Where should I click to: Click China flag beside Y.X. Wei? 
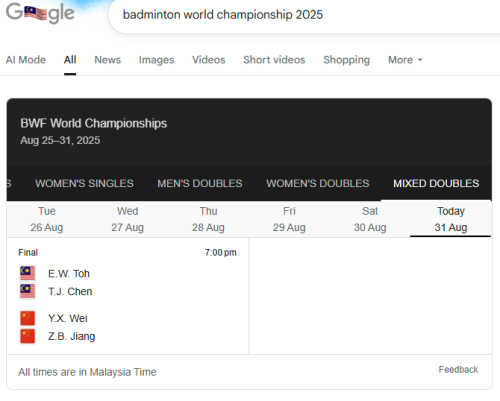click(27, 318)
